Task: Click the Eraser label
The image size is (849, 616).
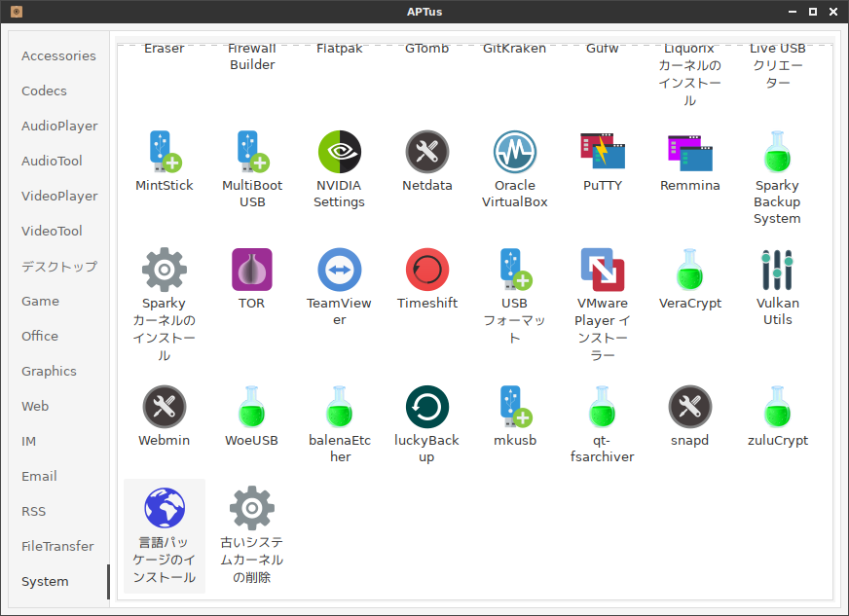Action: pyautogui.click(x=165, y=49)
